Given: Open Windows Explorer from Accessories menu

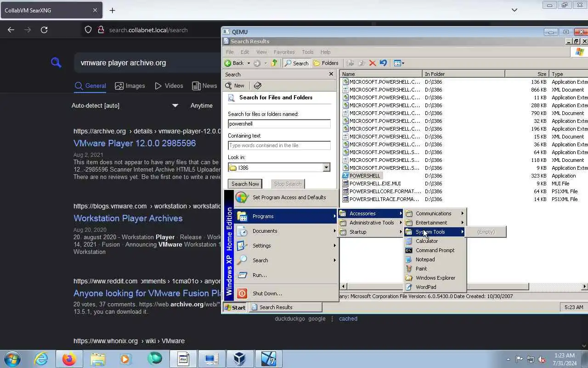Looking at the screenshot, I should (435, 278).
